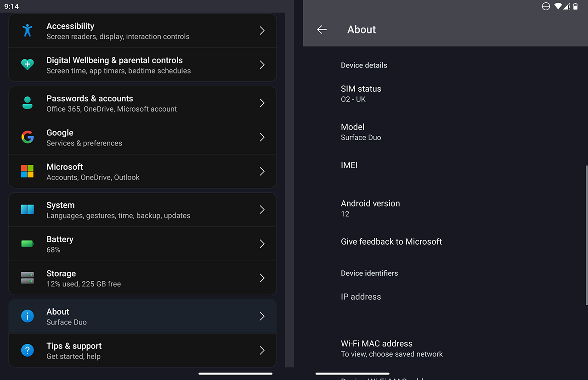The image size is (588, 380).
Task: Tap the blue About info icon
Action: 28,316
